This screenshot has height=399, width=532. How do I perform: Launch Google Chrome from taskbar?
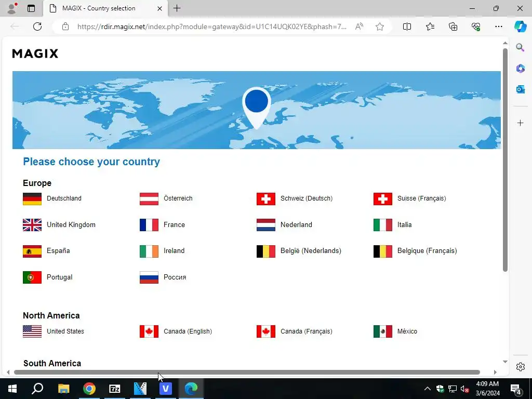[89, 389]
